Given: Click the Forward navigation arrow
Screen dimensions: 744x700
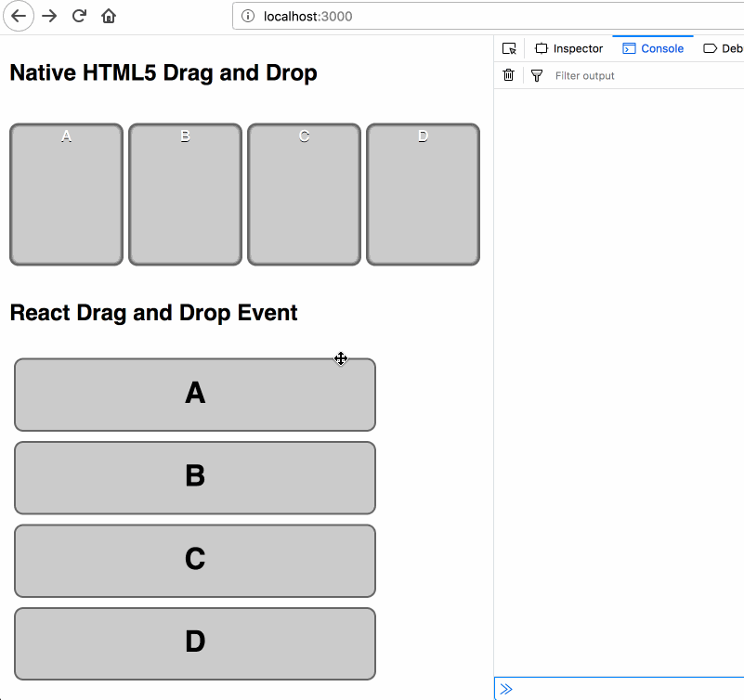Looking at the screenshot, I should point(50,16).
